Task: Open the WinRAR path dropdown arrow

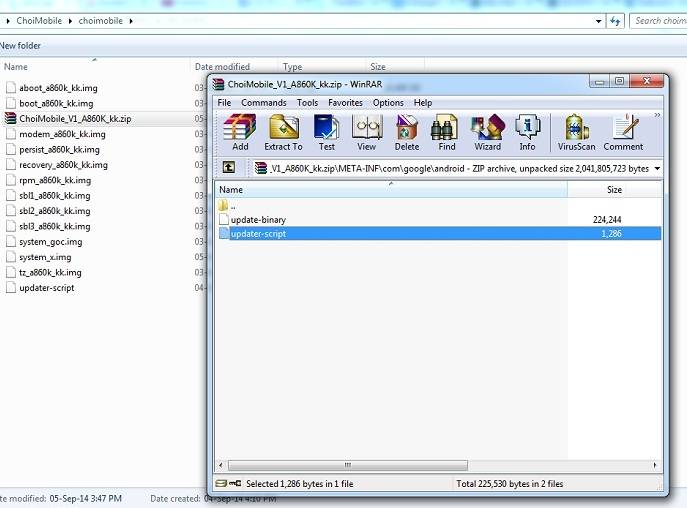Action: point(657,169)
